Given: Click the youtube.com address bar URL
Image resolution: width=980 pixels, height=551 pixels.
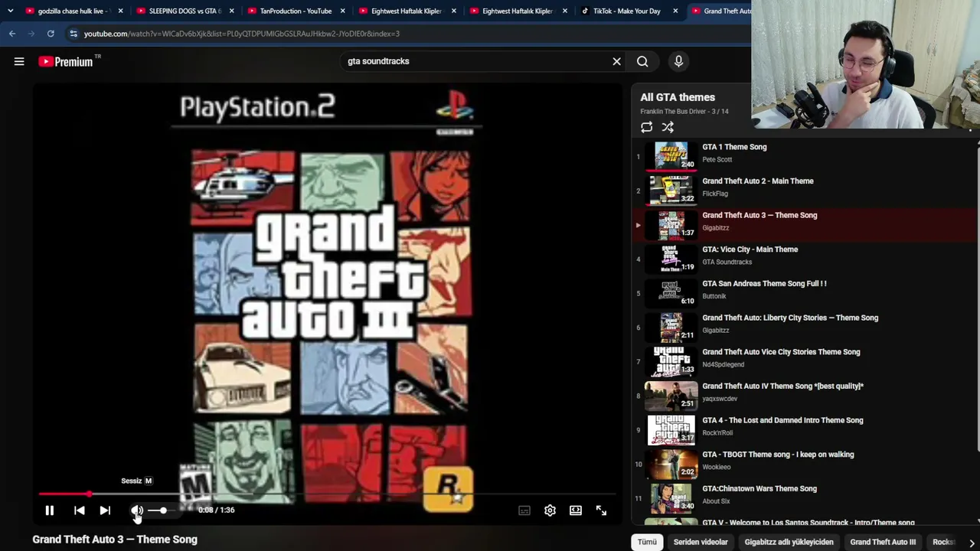Looking at the screenshot, I should (242, 34).
